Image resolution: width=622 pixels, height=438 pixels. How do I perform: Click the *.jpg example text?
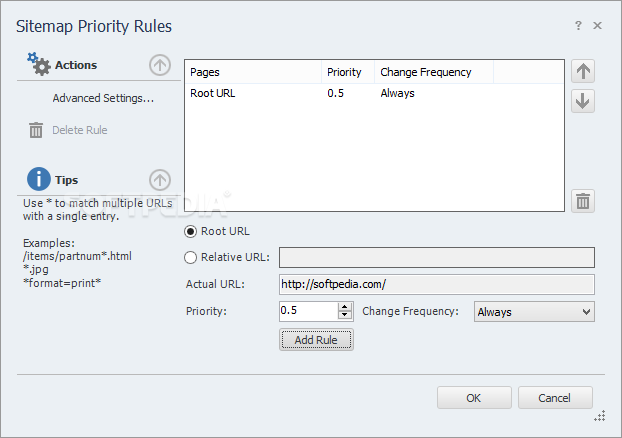[x=36, y=270]
